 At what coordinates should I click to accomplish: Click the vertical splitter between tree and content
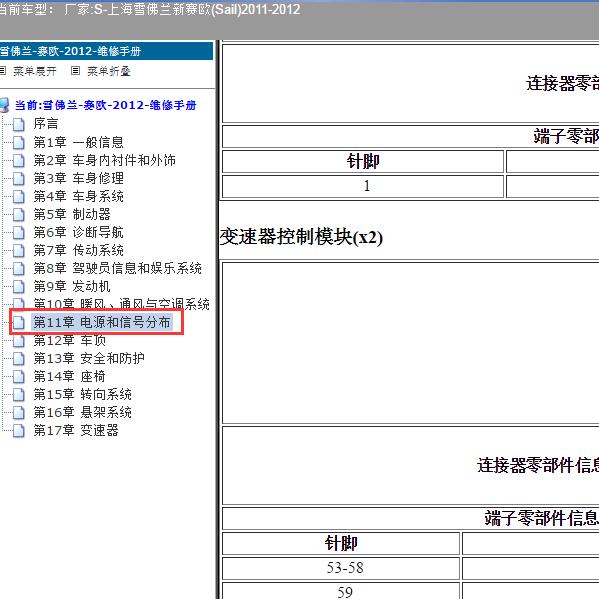tap(218, 319)
